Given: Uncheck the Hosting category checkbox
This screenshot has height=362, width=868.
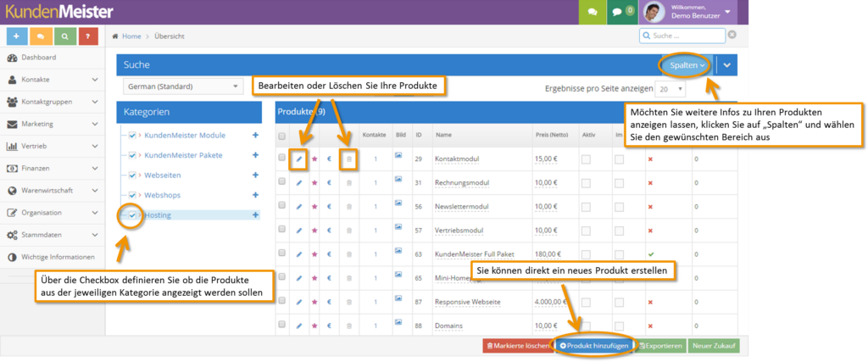Looking at the screenshot, I should (x=132, y=215).
